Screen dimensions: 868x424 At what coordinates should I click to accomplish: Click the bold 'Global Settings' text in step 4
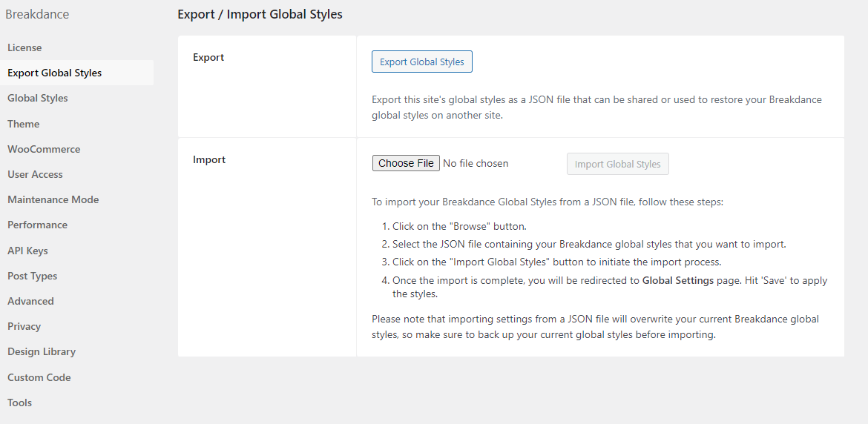pos(677,280)
